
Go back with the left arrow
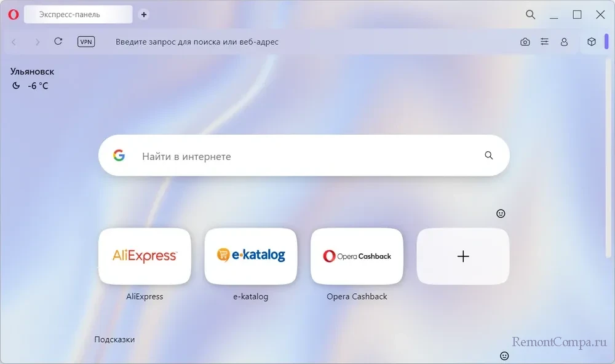(14, 42)
